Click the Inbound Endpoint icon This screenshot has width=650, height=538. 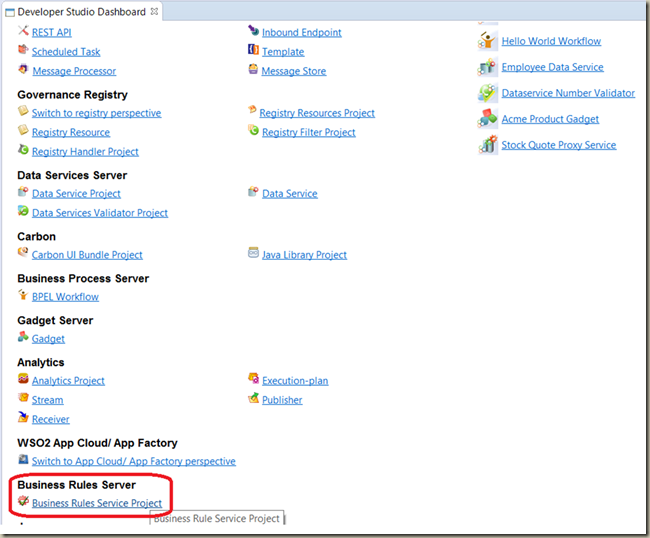pyautogui.click(x=253, y=30)
